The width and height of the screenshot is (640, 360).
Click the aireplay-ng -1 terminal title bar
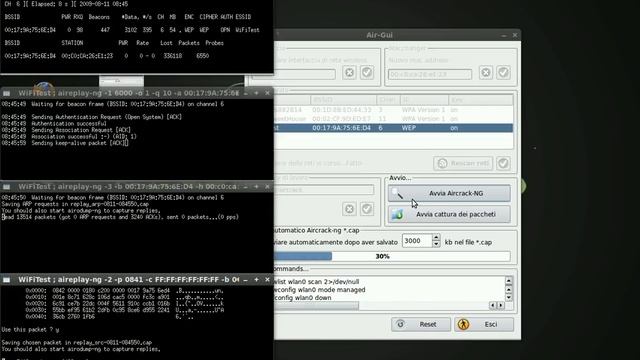coord(137,93)
